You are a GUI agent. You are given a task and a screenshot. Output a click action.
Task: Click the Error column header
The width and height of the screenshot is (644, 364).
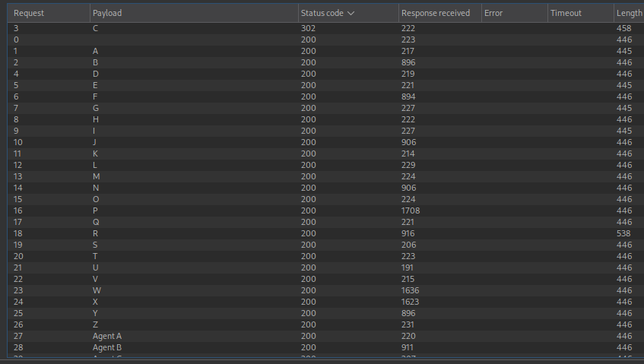point(493,13)
